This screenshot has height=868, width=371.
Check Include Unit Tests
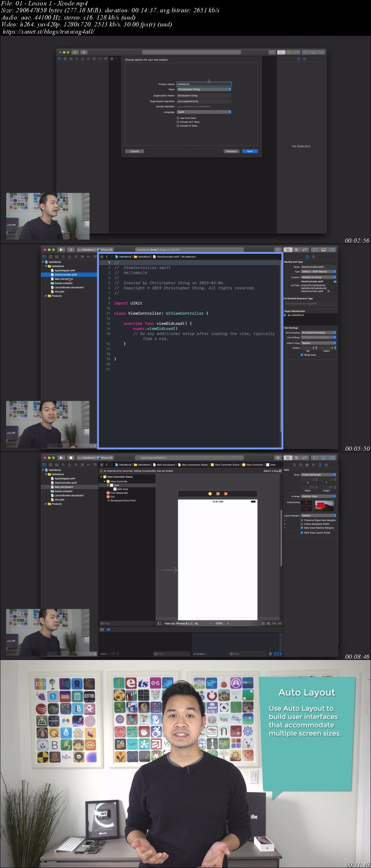tap(178, 122)
